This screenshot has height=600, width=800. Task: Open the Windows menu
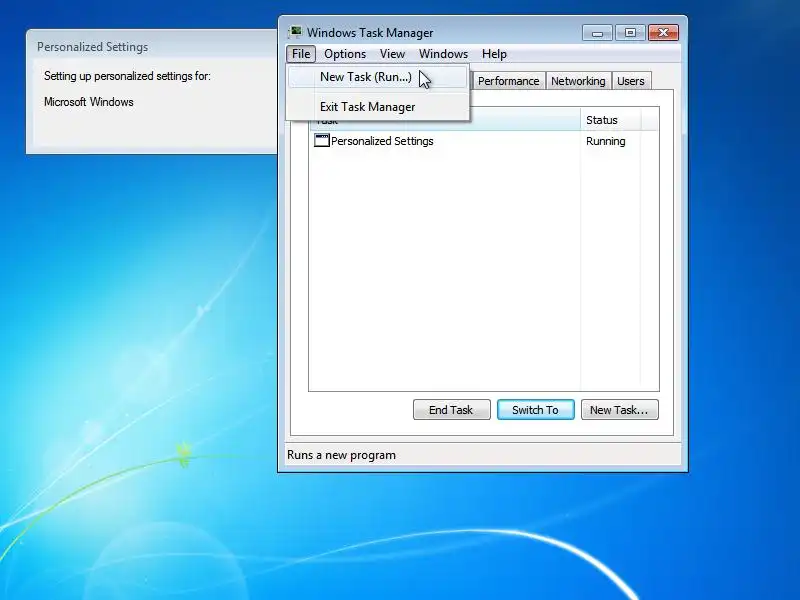443,54
